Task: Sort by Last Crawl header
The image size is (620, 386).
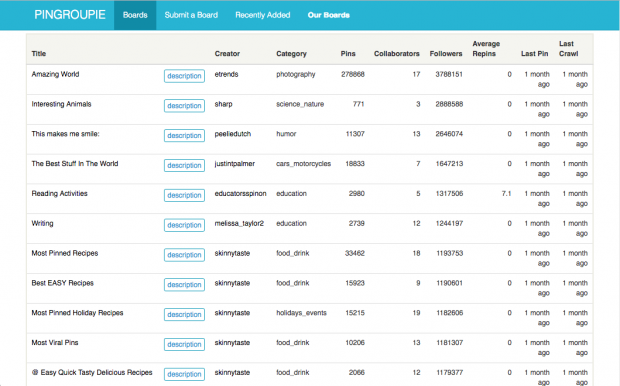Action: 569,49
